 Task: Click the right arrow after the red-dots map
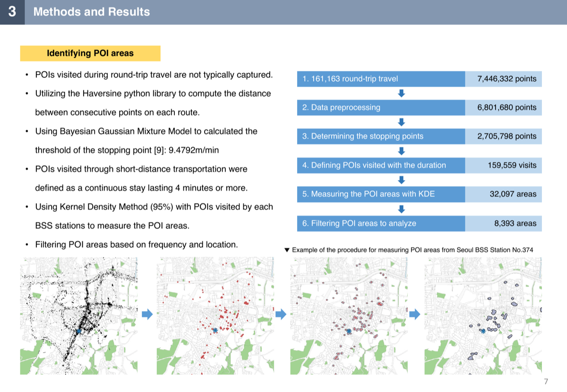coord(282,314)
